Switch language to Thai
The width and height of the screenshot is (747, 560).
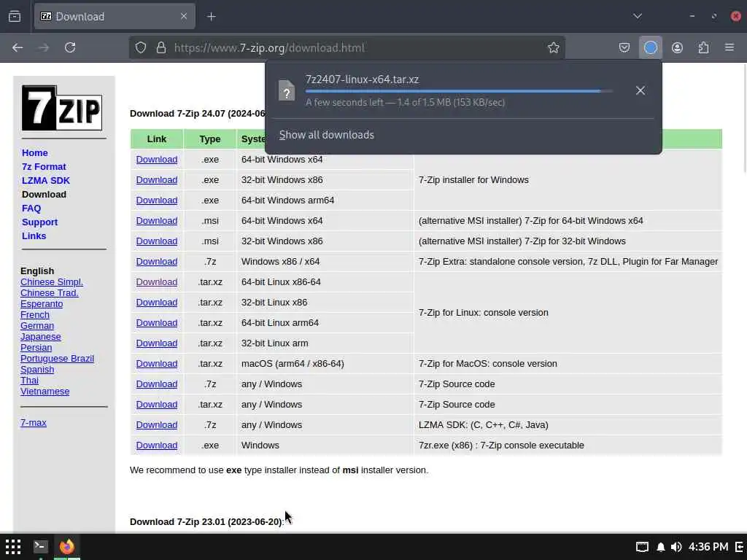29,381
